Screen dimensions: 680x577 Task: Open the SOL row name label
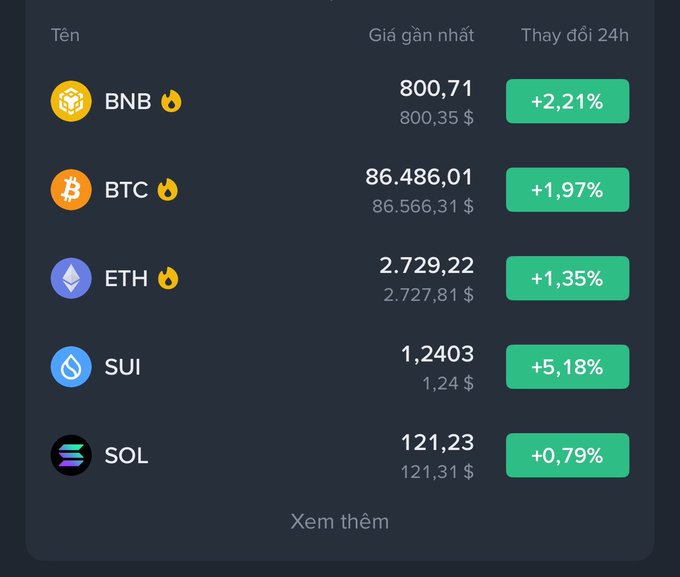click(126, 456)
